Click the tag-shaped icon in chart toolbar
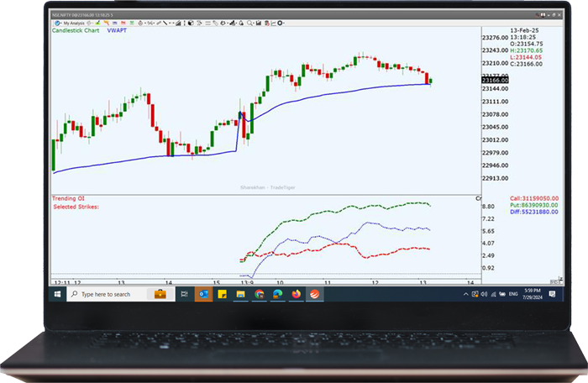The height and width of the screenshot is (383, 588). (x=216, y=24)
